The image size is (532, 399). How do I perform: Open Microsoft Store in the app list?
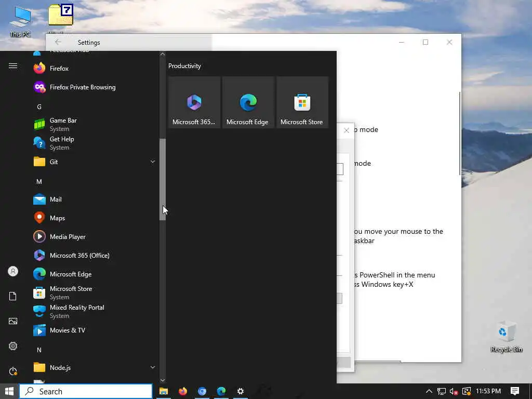click(x=95, y=293)
